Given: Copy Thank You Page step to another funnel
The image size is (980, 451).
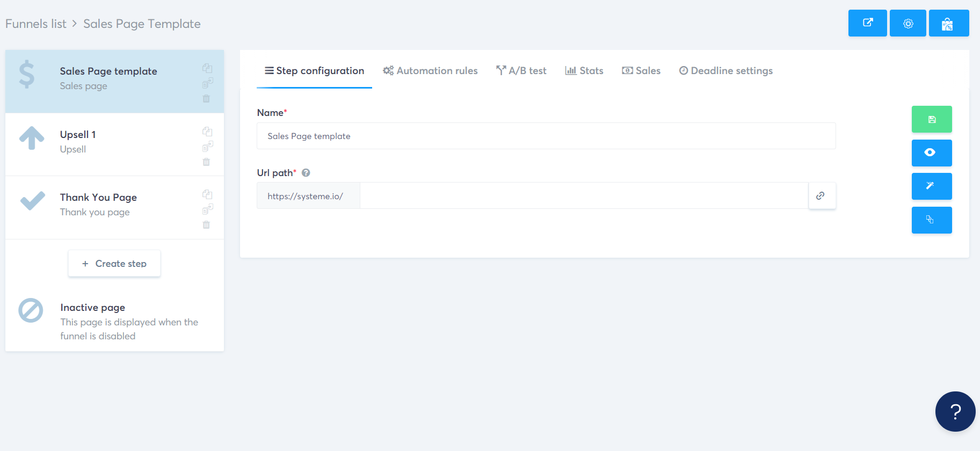Looking at the screenshot, I should (x=207, y=209).
